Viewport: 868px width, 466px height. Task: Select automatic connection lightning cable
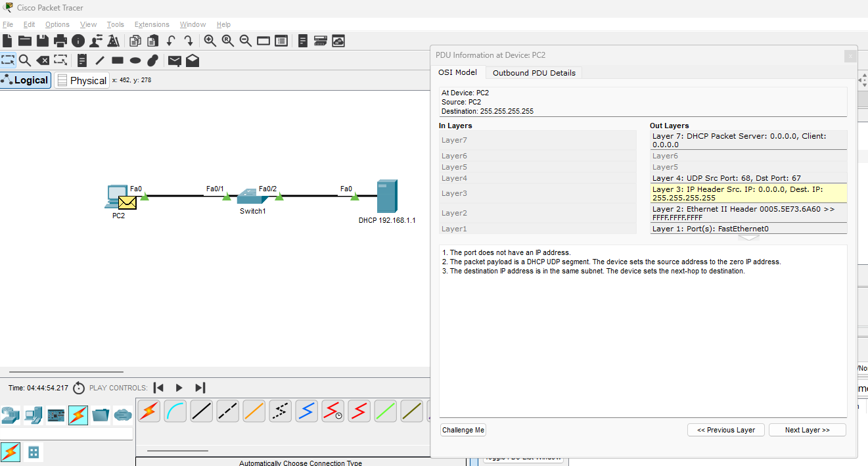(149, 411)
